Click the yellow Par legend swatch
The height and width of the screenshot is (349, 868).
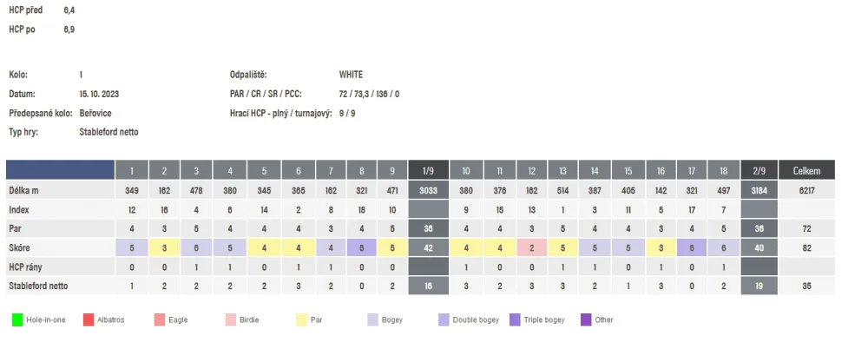[302, 319]
